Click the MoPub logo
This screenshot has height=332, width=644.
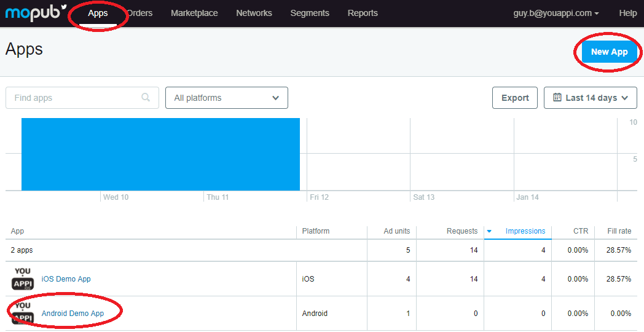coord(35,12)
